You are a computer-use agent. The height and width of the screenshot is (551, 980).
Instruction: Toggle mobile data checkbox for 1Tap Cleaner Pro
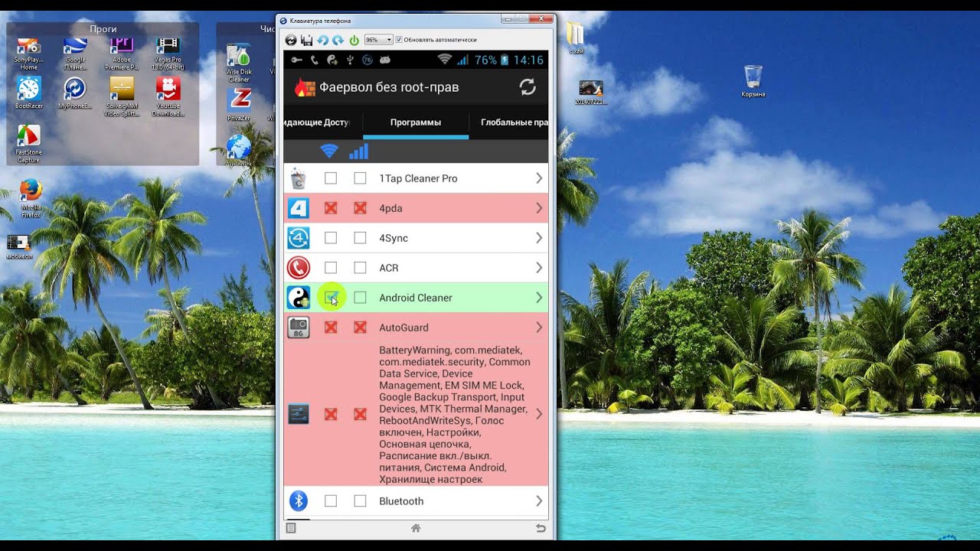click(x=360, y=178)
